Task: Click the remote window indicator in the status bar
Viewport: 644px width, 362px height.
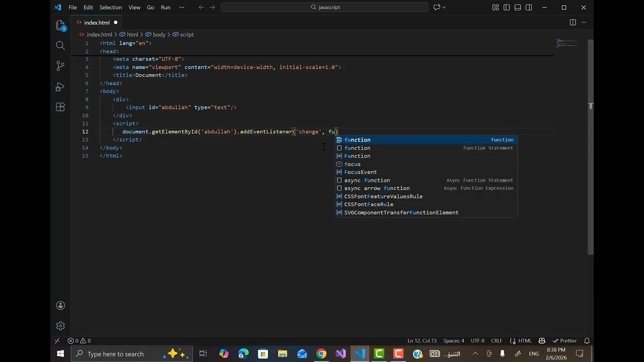Action: (57, 341)
